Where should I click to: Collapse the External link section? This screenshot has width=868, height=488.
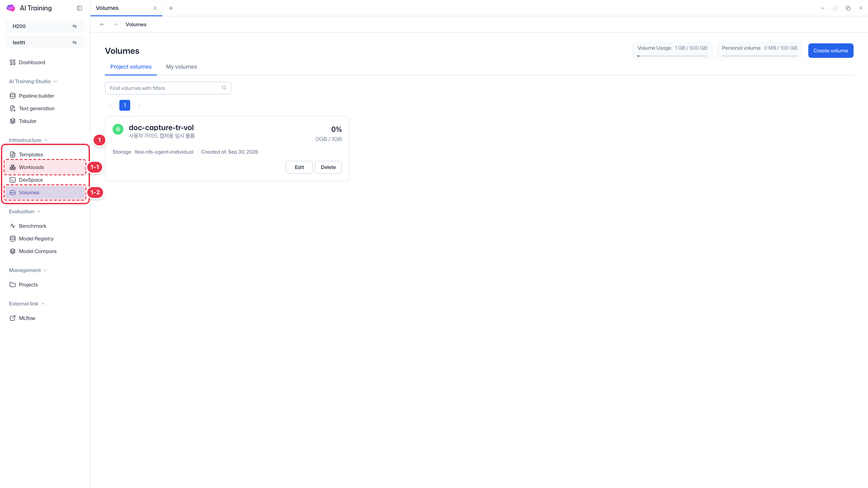[27, 304]
